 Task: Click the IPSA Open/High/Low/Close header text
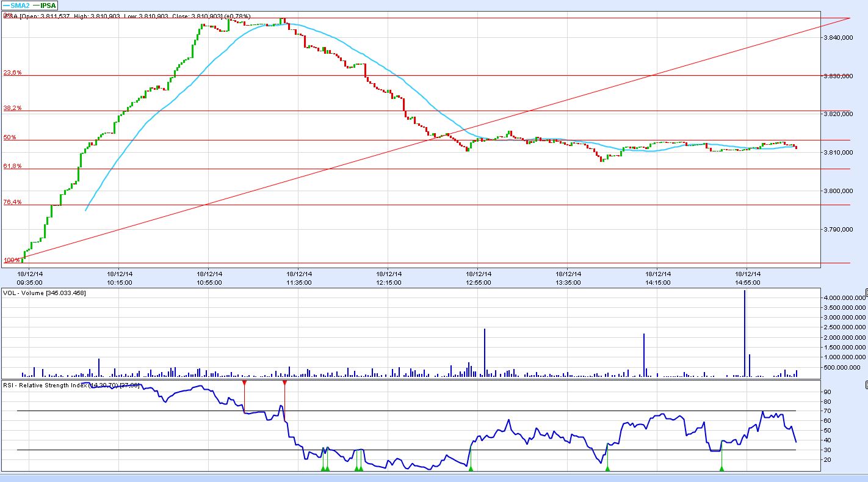[x=128, y=16]
